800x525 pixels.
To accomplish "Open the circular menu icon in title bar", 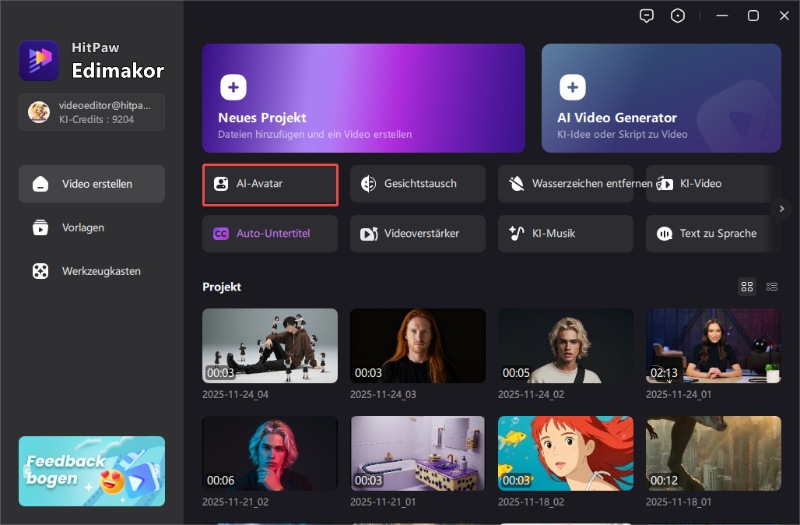I will [678, 16].
